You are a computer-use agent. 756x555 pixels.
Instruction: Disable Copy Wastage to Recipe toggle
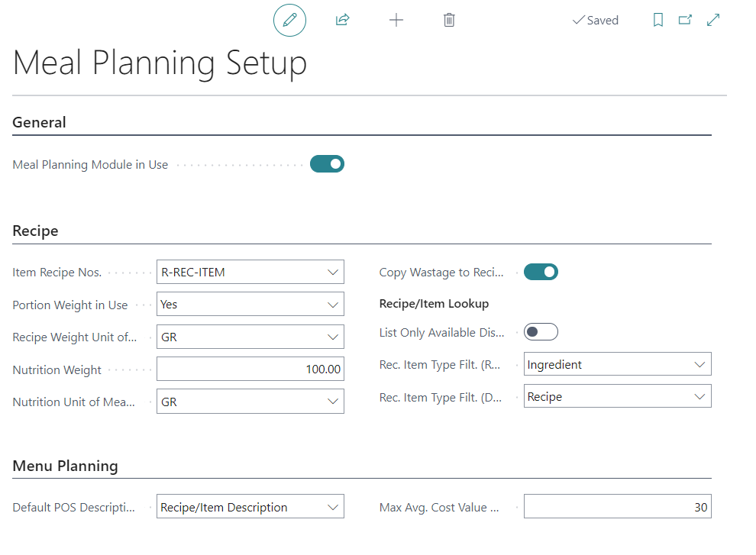(x=541, y=272)
